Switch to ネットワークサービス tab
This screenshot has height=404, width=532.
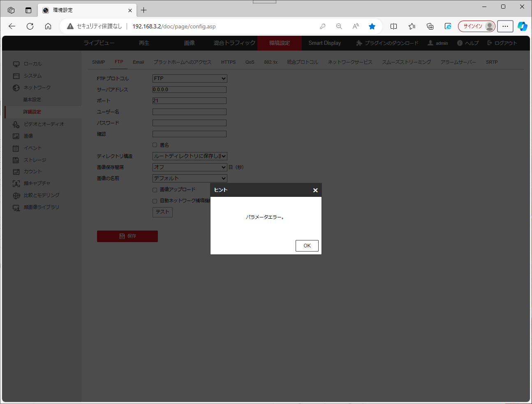point(350,62)
